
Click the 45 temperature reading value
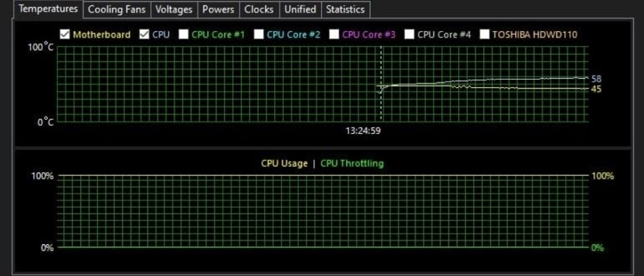click(x=596, y=89)
